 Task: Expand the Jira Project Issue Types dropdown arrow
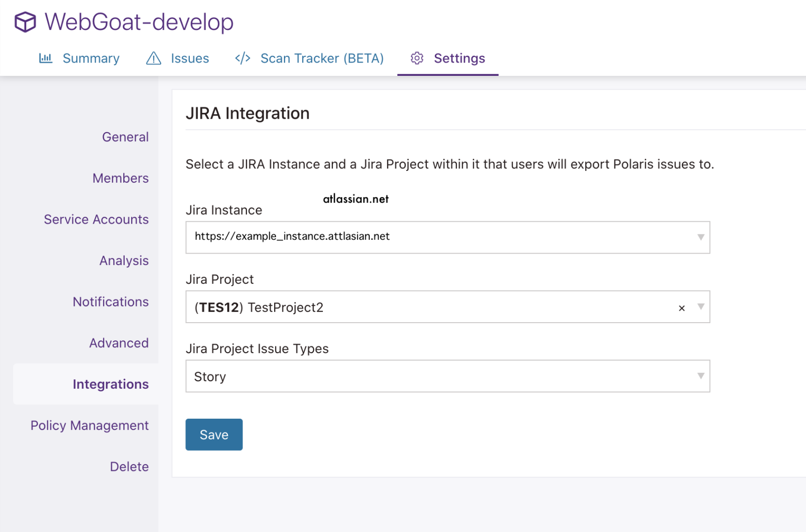(701, 376)
